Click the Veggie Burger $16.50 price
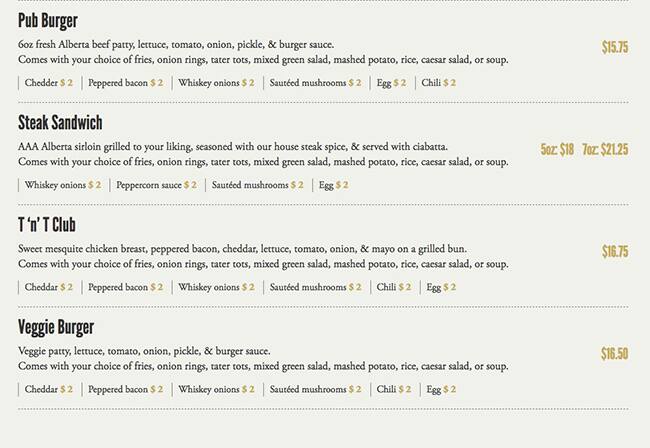Screen dimensions: 650x448 [614, 353]
